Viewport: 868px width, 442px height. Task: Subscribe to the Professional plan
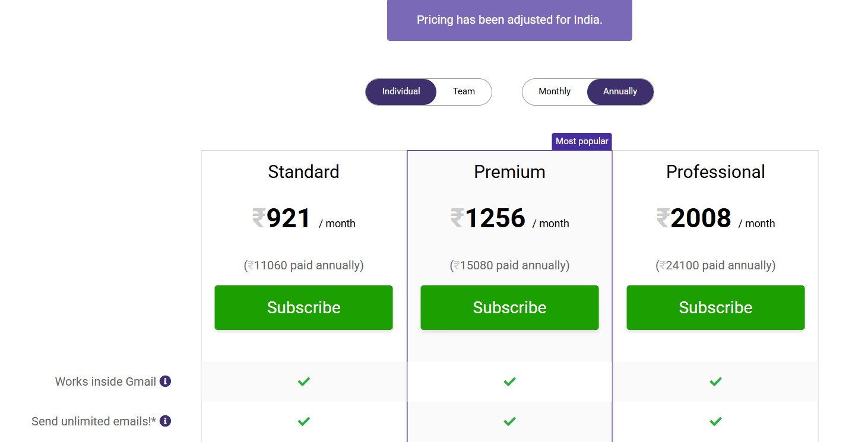(x=715, y=307)
